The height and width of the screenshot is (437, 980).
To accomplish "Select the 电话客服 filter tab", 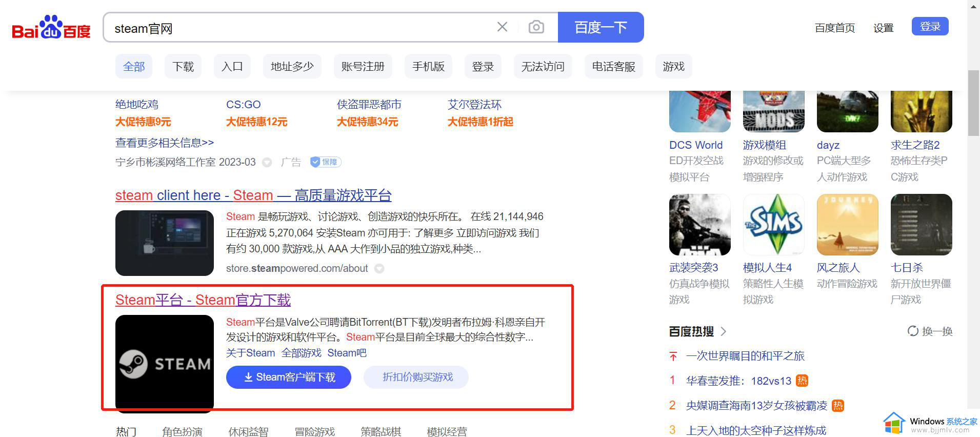I will click(x=614, y=67).
